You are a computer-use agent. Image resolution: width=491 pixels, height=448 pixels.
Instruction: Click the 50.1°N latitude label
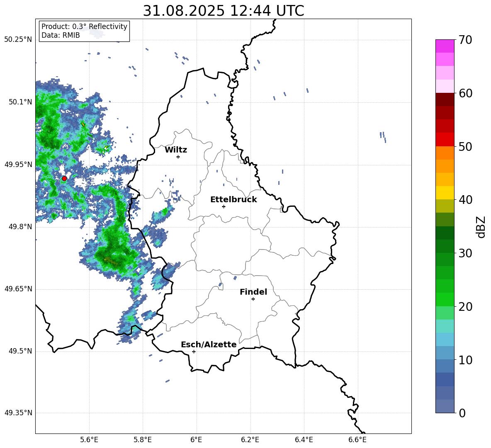tap(20, 102)
